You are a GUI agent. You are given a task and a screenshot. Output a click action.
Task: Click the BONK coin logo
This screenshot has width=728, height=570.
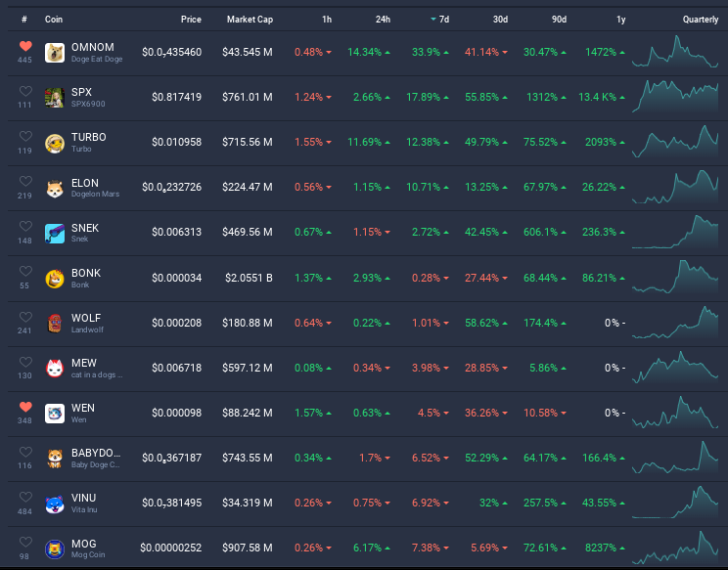pyautogui.click(x=55, y=278)
